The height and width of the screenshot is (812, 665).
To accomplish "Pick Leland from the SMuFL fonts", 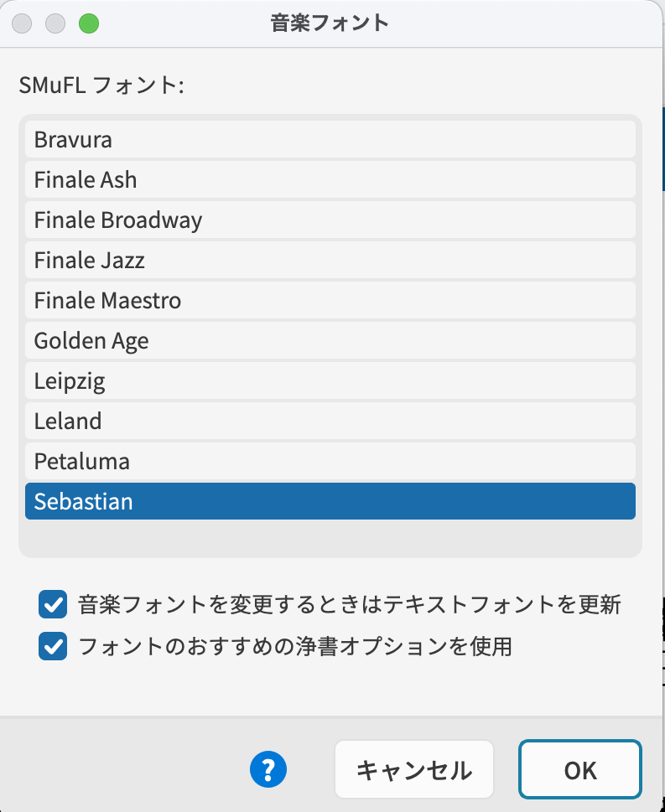I will point(330,421).
